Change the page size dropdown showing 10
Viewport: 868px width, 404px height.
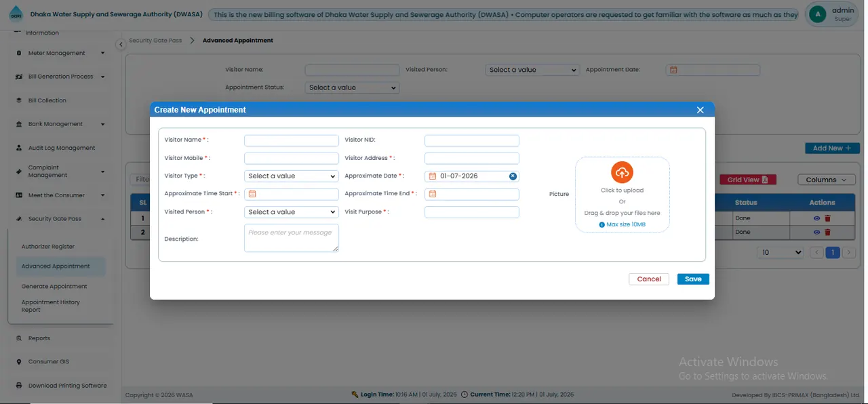coord(780,252)
